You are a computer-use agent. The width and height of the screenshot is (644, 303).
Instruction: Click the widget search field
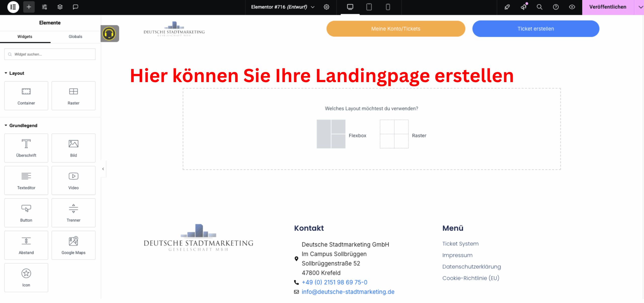tap(50, 54)
